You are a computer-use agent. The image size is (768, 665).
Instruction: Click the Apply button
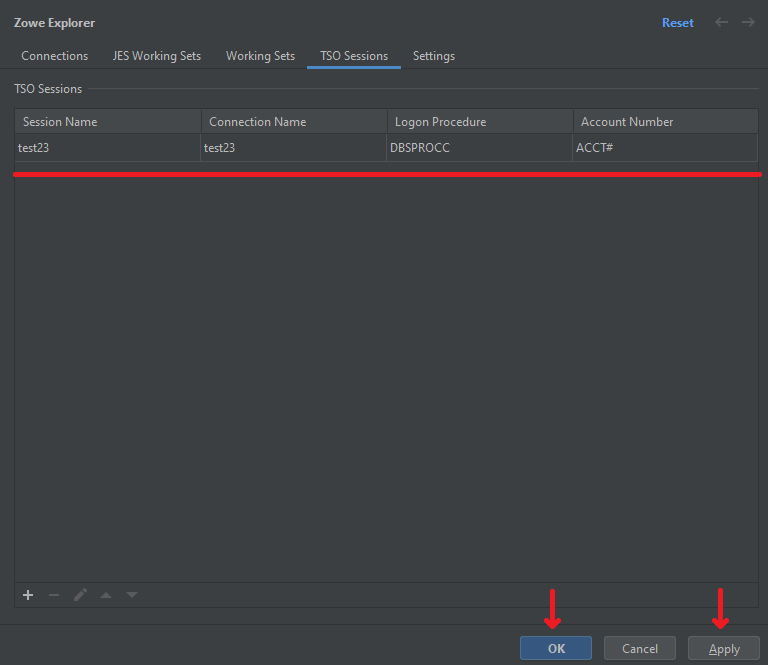[x=724, y=648]
